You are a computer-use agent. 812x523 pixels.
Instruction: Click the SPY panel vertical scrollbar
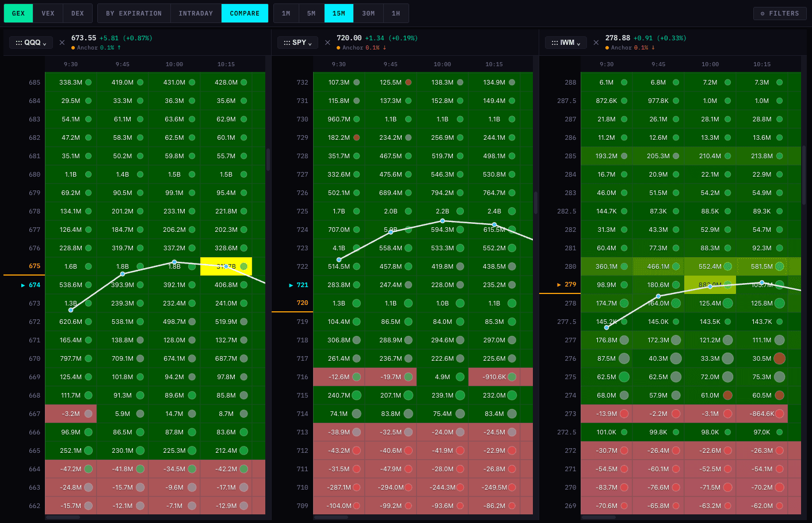point(536,203)
